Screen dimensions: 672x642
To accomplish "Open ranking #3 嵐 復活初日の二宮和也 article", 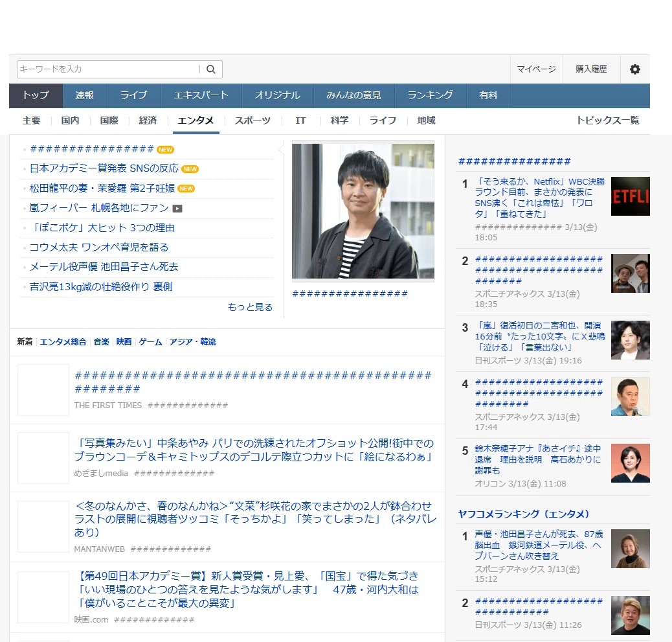I will (539, 337).
